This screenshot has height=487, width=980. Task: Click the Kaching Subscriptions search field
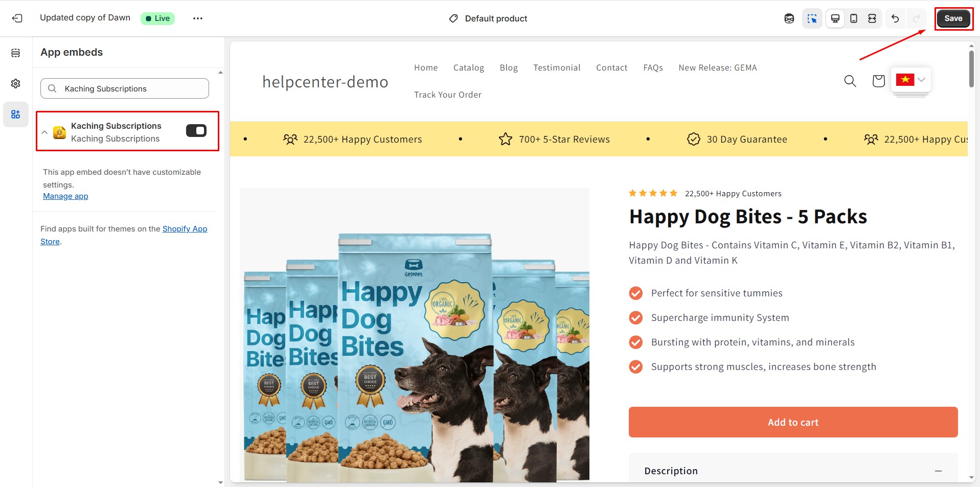point(125,88)
